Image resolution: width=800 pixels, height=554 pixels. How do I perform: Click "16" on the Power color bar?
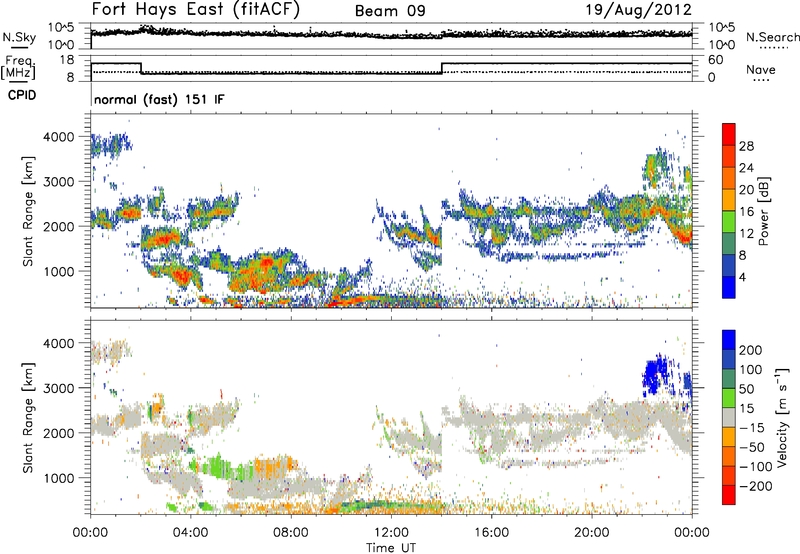[x=746, y=212]
